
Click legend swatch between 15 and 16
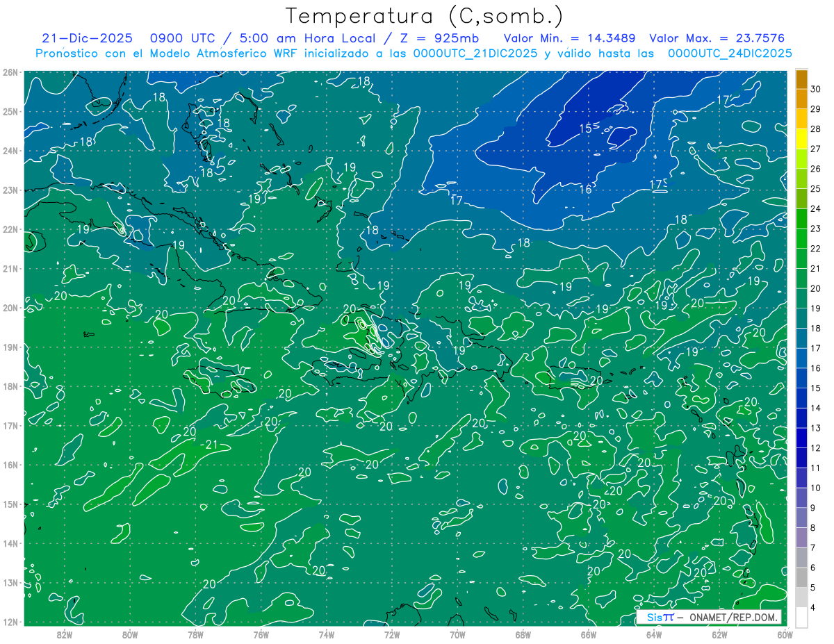pos(801,378)
